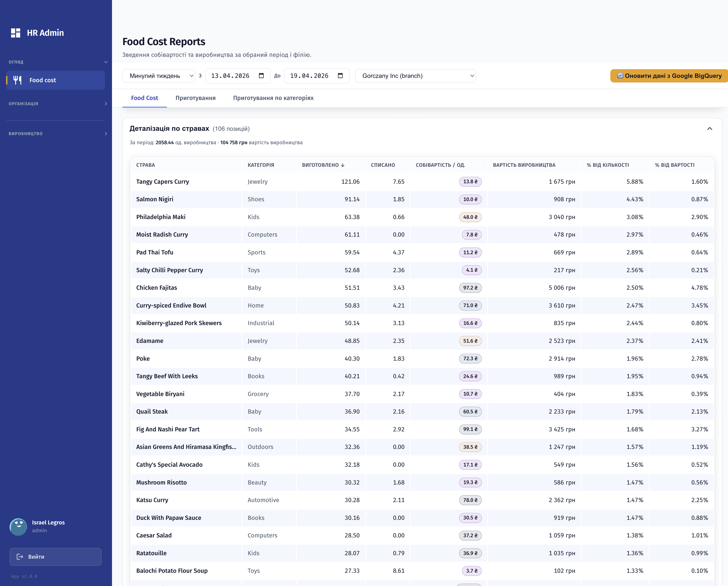Collapse the Огляд sidebar section
The height and width of the screenshot is (586, 728).
point(106,62)
